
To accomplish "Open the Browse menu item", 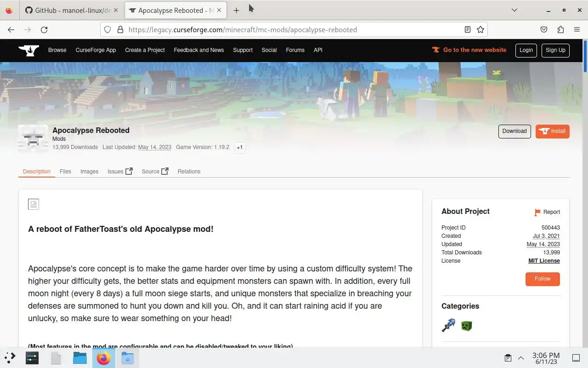I will [x=57, y=50].
